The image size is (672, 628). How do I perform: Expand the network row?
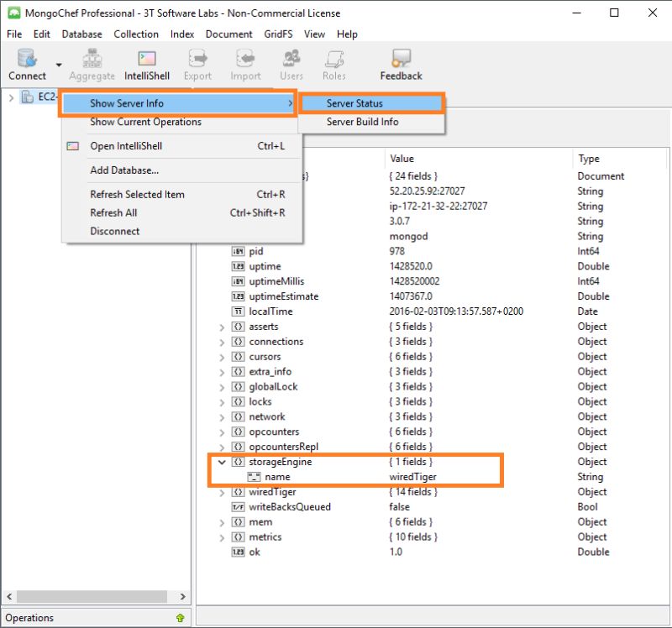click(x=222, y=417)
